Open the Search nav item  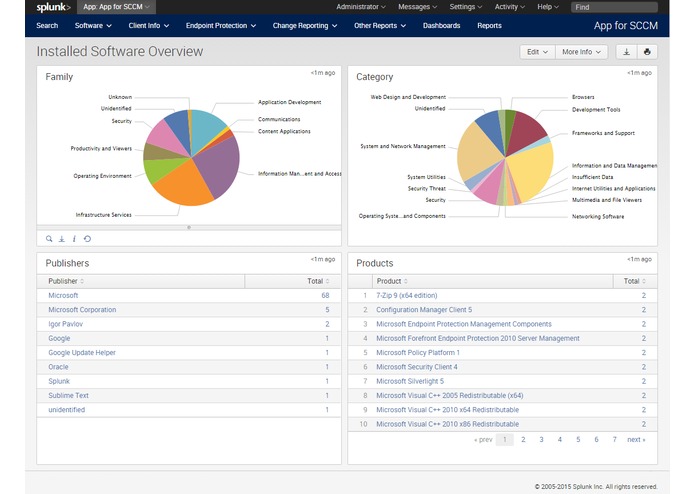47,26
